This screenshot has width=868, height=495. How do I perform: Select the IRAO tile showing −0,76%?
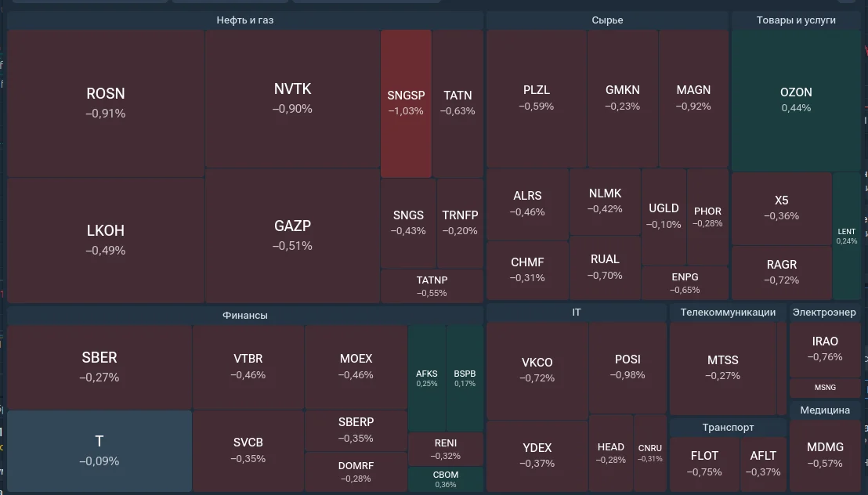click(825, 349)
